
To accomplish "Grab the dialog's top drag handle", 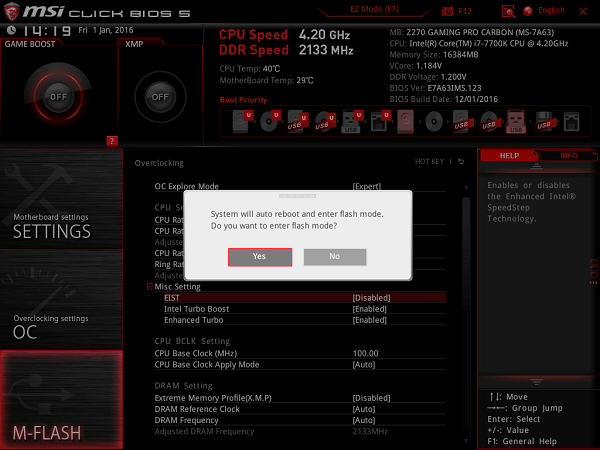I will (297, 196).
